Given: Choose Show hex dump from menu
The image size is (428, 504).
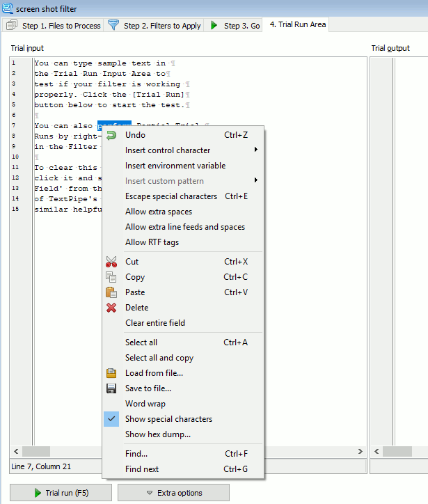Looking at the screenshot, I should [157, 434].
